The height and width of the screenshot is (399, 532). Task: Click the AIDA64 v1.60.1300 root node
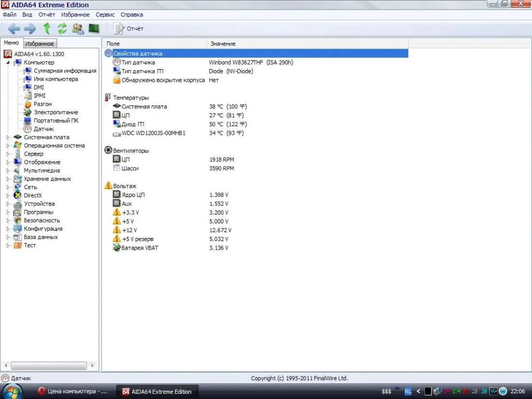coord(39,54)
